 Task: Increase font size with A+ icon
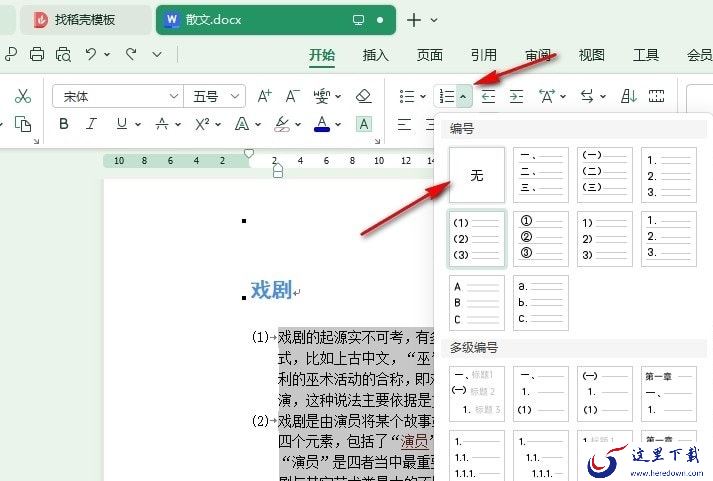pyautogui.click(x=264, y=96)
